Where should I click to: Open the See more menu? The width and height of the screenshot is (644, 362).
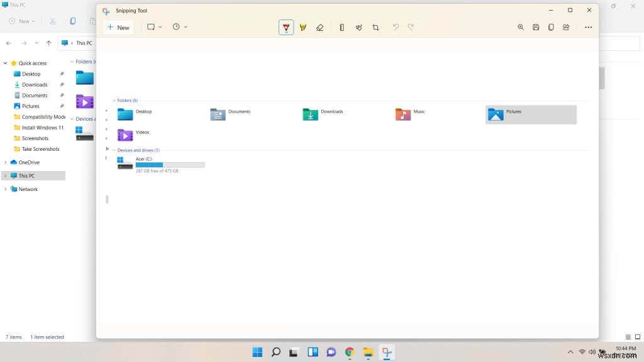coord(588,27)
